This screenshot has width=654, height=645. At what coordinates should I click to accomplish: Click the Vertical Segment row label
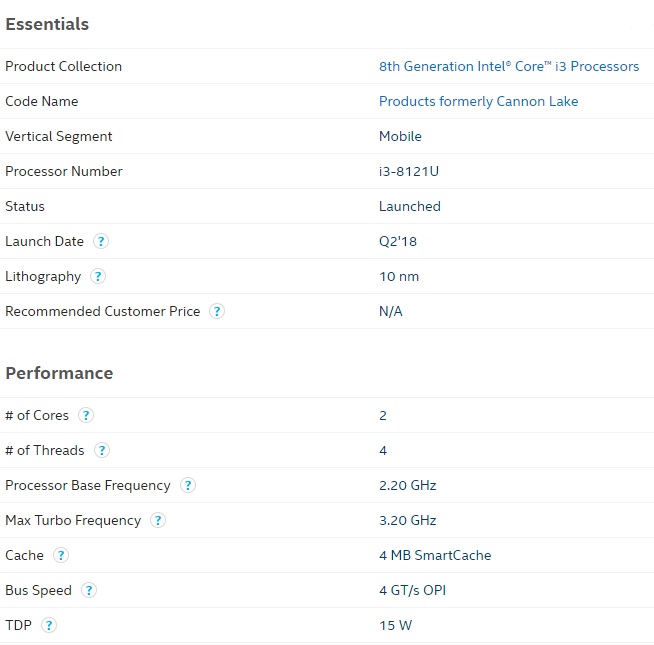59,137
